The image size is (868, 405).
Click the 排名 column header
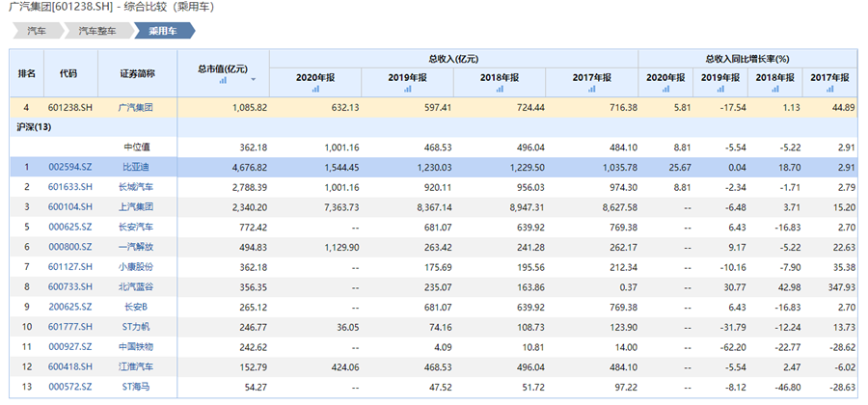pos(27,73)
